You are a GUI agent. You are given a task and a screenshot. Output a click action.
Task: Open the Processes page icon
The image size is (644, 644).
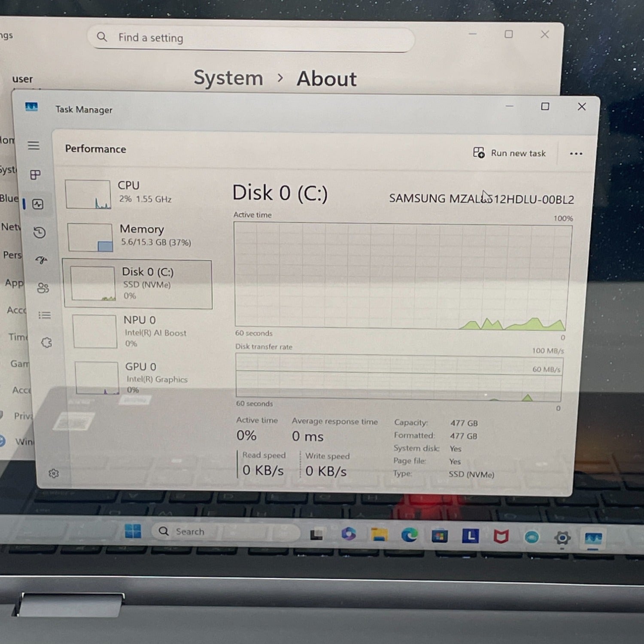coord(35,175)
